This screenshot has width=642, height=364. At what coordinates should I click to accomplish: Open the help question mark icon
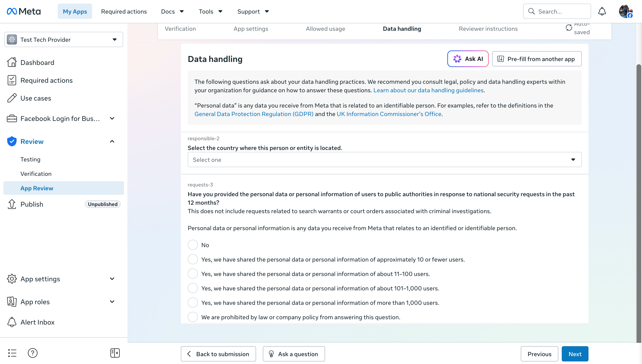(32, 353)
